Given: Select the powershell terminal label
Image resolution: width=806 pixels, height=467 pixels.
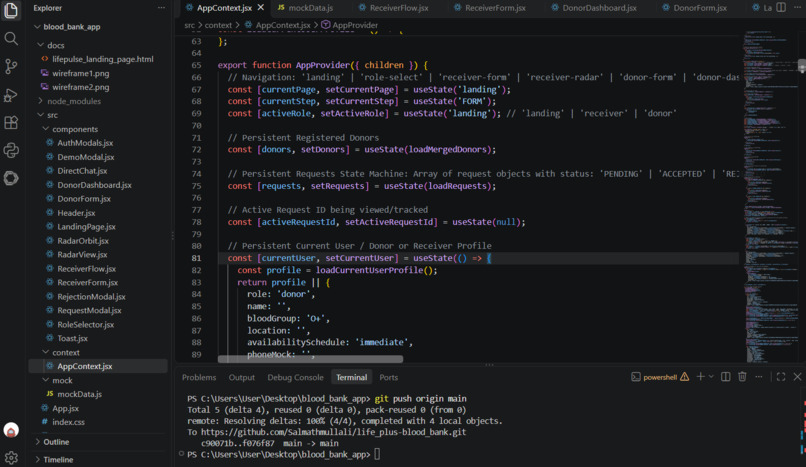Looking at the screenshot, I should 660,377.
